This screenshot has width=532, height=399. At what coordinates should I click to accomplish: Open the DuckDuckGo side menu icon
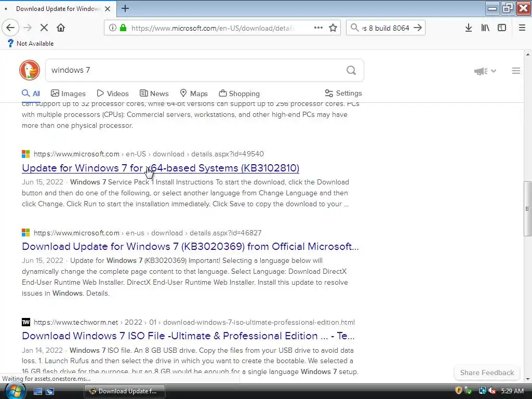coord(516,71)
